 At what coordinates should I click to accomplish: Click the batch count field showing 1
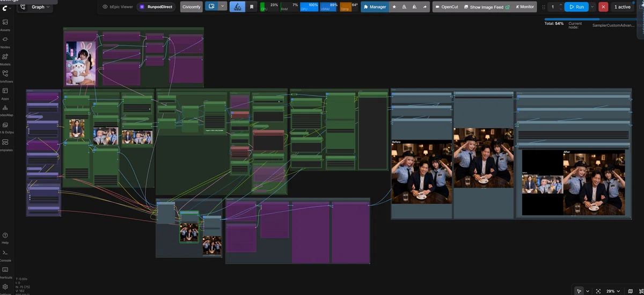coord(553,7)
